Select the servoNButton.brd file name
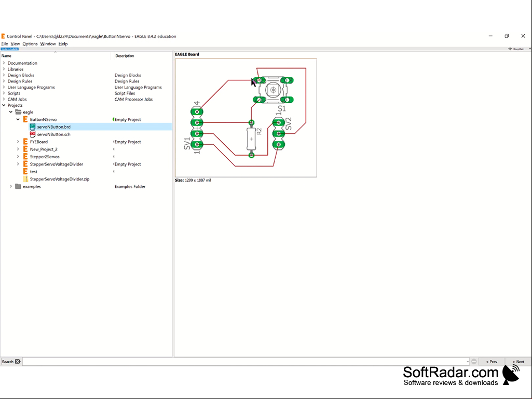This screenshot has height=399, width=532. (x=54, y=127)
